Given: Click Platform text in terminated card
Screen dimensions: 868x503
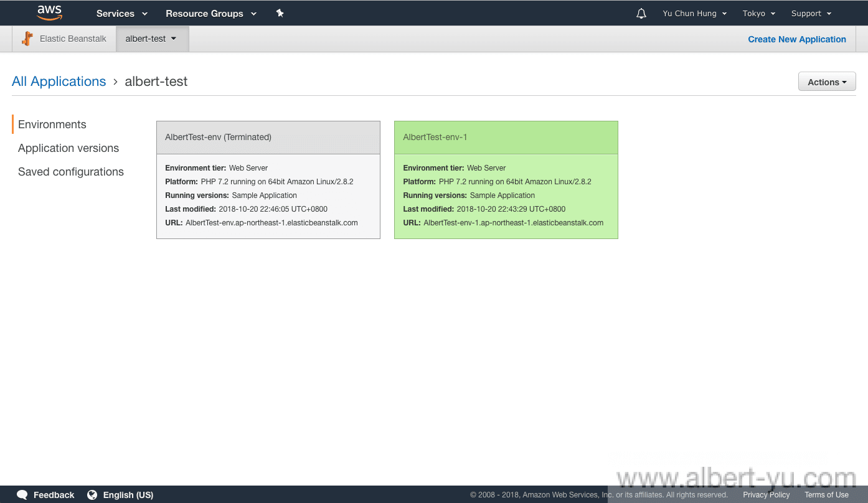Looking at the screenshot, I should click(x=259, y=182).
